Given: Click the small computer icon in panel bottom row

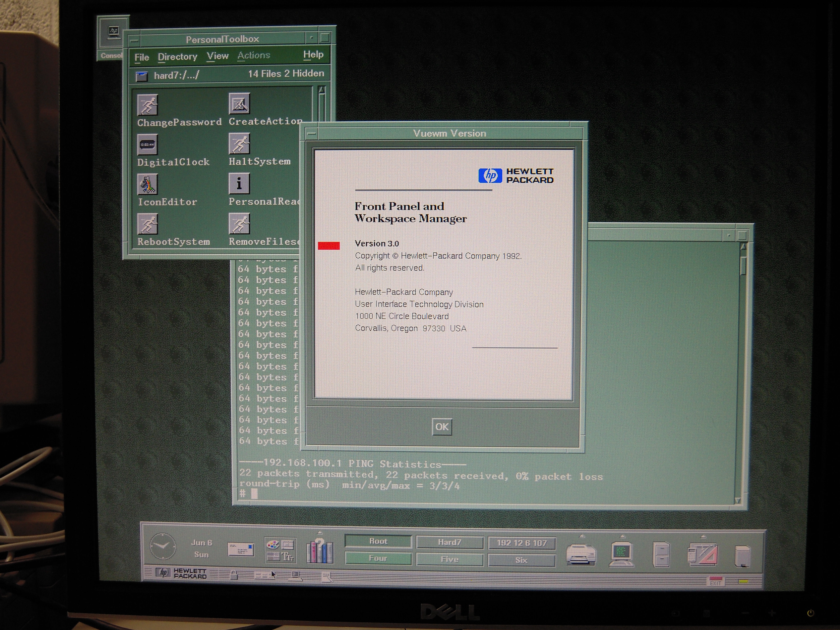Looking at the screenshot, I should pyautogui.click(x=295, y=576).
